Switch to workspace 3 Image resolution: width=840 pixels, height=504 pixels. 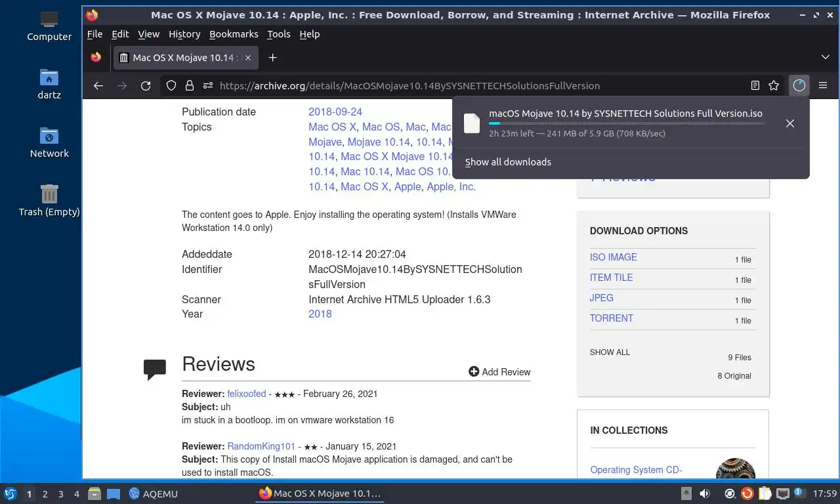tap(60, 493)
